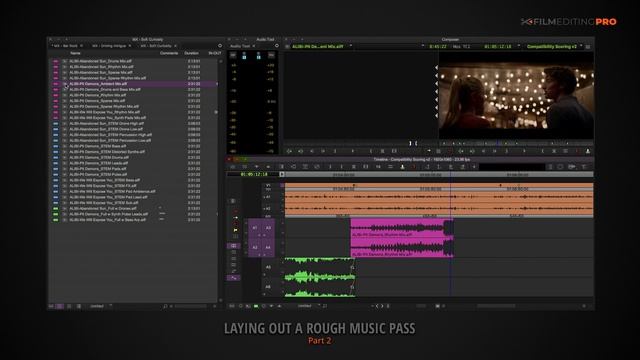Toggle the A2 record track selector
Image resolution: width=640 pixels, height=360 pixels.
[x=268, y=208]
